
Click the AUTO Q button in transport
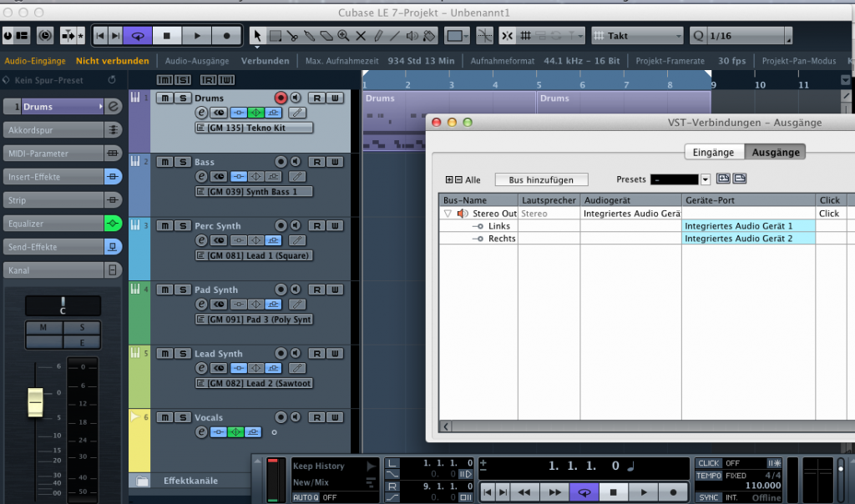coord(306,497)
